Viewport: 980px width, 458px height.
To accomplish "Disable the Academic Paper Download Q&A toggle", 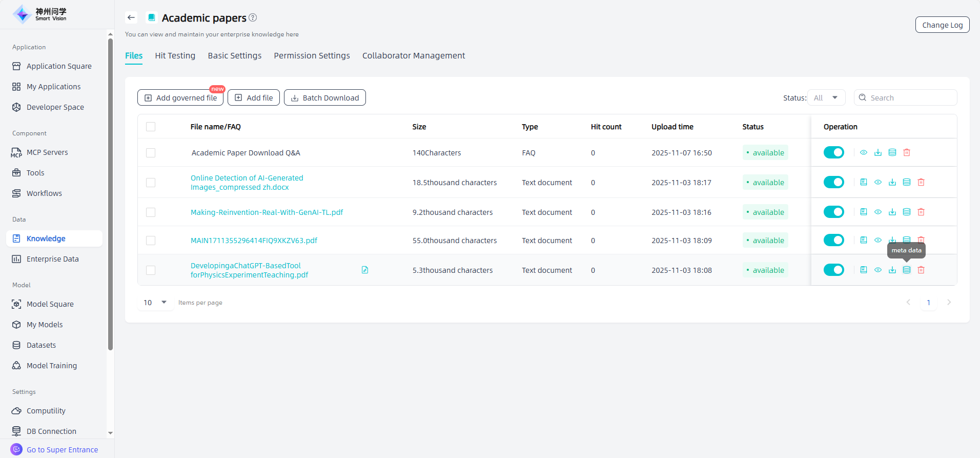I will coord(833,152).
